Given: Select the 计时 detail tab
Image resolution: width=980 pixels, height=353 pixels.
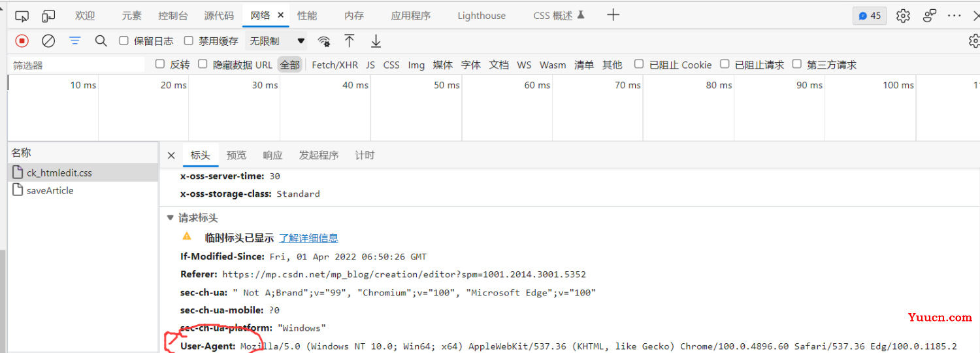Looking at the screenshot, I should pos(365,156).
